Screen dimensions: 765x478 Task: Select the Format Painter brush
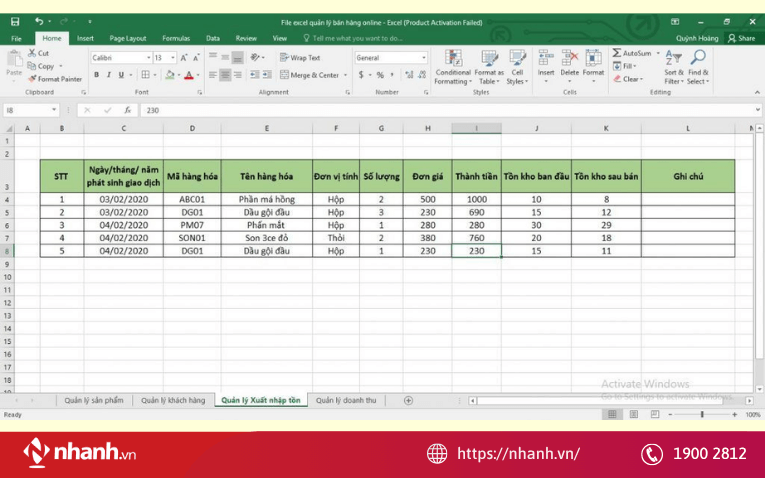coord(32,79)
